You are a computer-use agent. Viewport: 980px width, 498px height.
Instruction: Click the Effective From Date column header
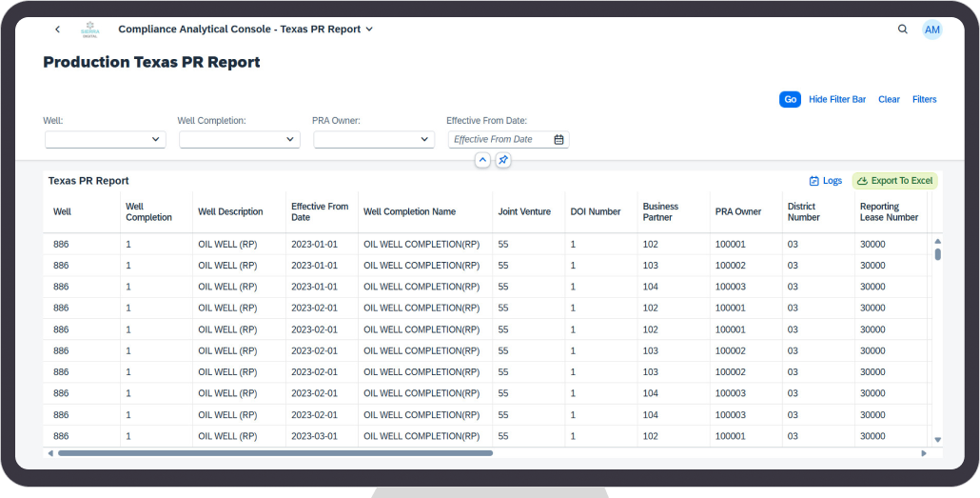pos(320,212)
